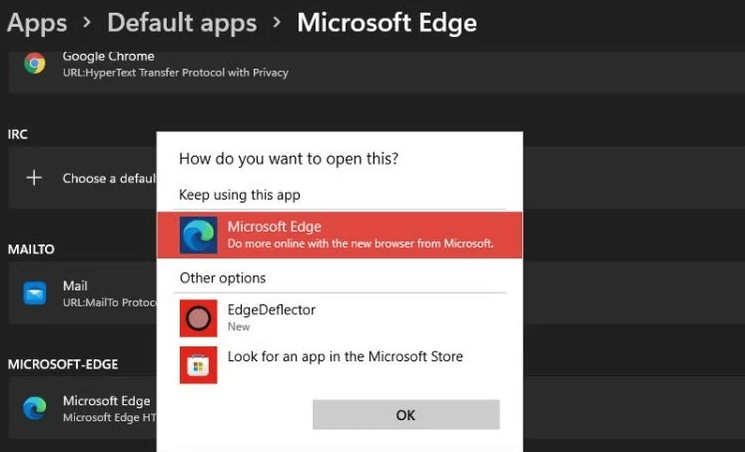The image size is (745, 452).
Task: Select Microsoft Edge under Keep using this app
Action: pos(340,235)
